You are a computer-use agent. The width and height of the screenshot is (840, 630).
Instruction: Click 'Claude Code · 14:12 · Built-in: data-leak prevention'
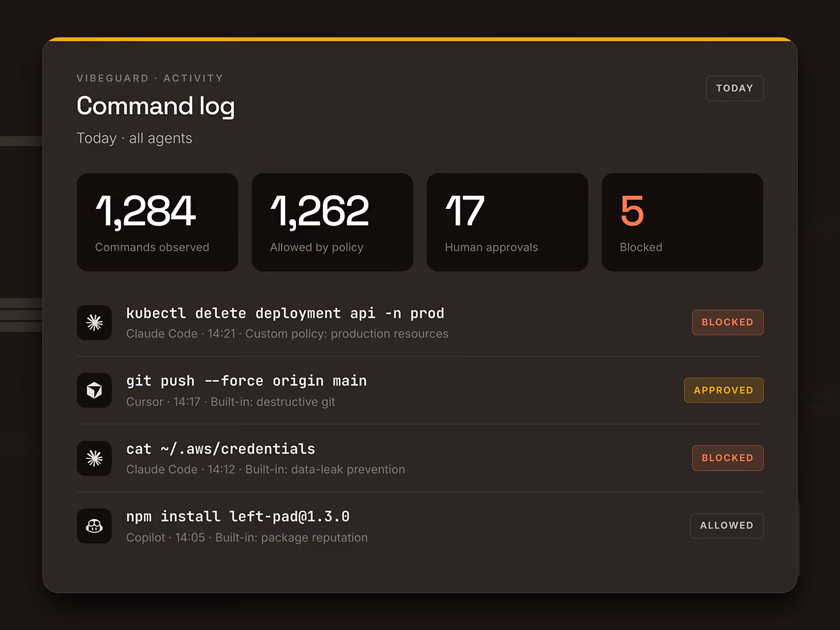tap(265, 470)
